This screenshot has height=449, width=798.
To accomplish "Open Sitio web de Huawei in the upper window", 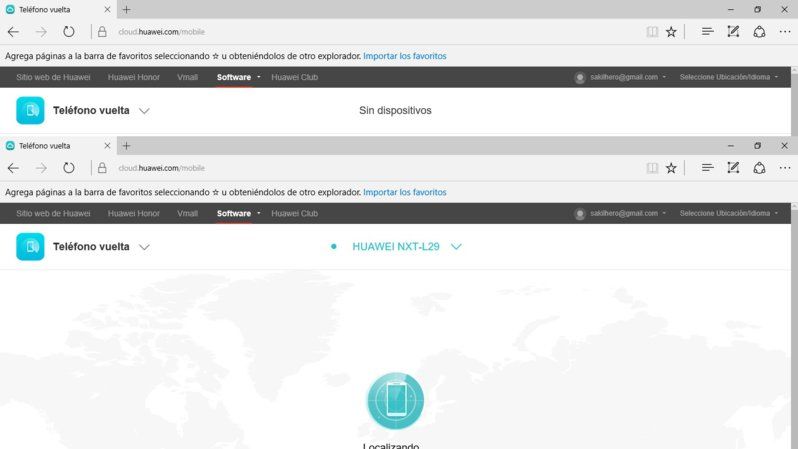I will point(53,77).
